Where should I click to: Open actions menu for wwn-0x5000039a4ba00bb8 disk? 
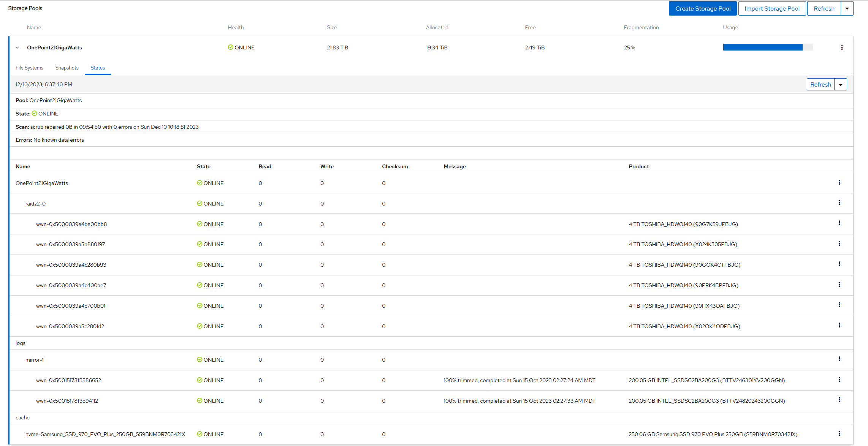839,223
